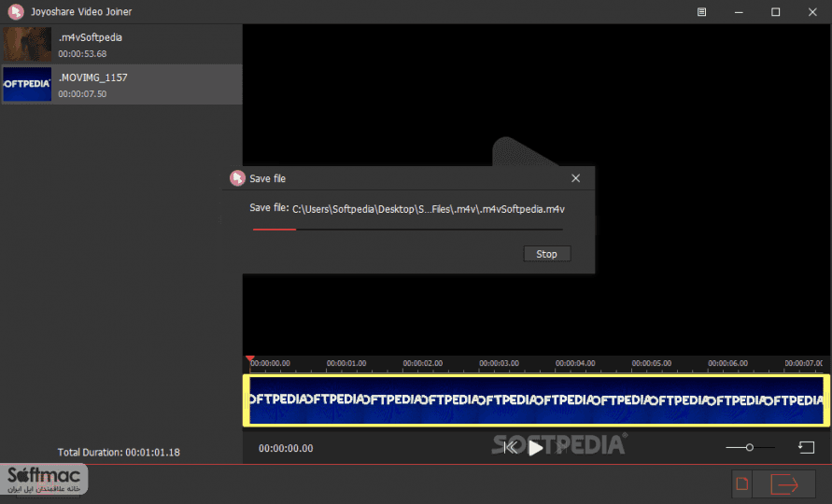Click the 00:00:03.00 mark on ruler
Viewport: 832px width, 504px height.
coord(499,363)
